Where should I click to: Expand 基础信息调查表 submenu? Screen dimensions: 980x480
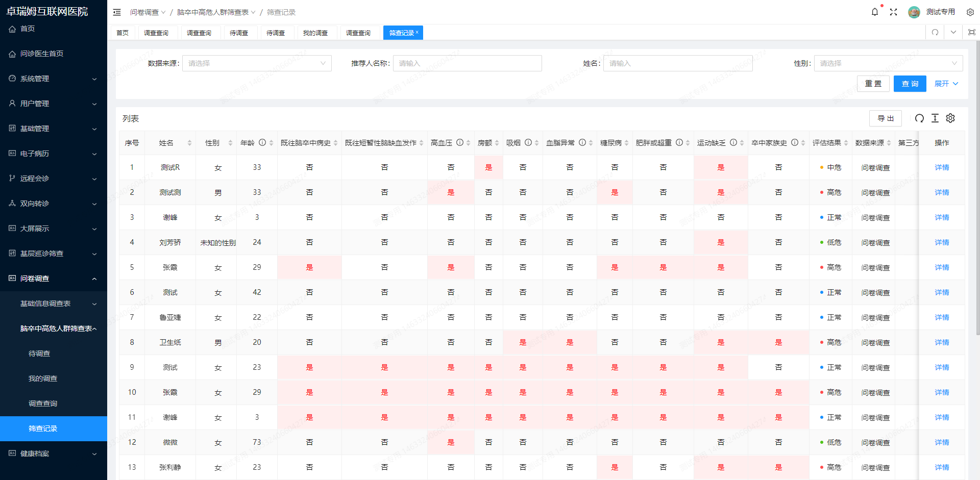click(54, 304)
